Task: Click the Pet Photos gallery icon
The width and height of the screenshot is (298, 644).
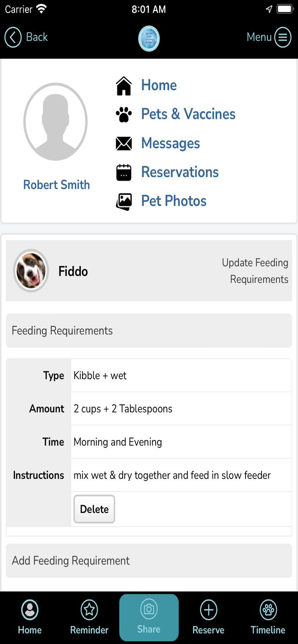Action: [x=124, y=201]
